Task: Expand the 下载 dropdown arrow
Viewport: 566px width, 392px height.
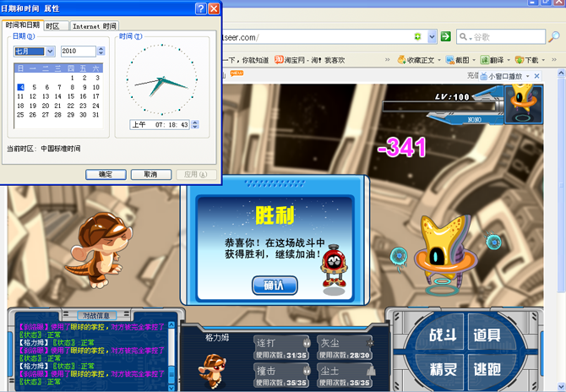Action: point(543,60)
